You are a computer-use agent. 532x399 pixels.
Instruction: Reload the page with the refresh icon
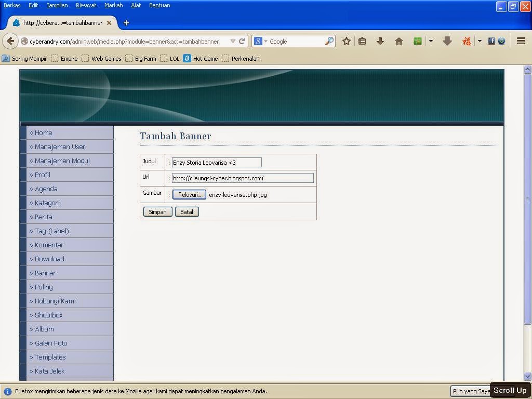point(242,42)
